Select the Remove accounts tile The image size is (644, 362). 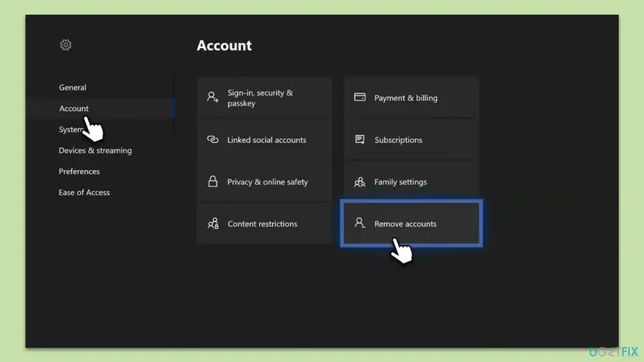411,224
